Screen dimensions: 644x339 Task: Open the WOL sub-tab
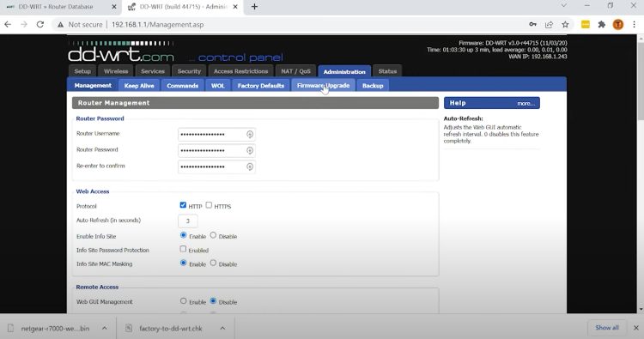pyautogui.click(x=218, y=85)
